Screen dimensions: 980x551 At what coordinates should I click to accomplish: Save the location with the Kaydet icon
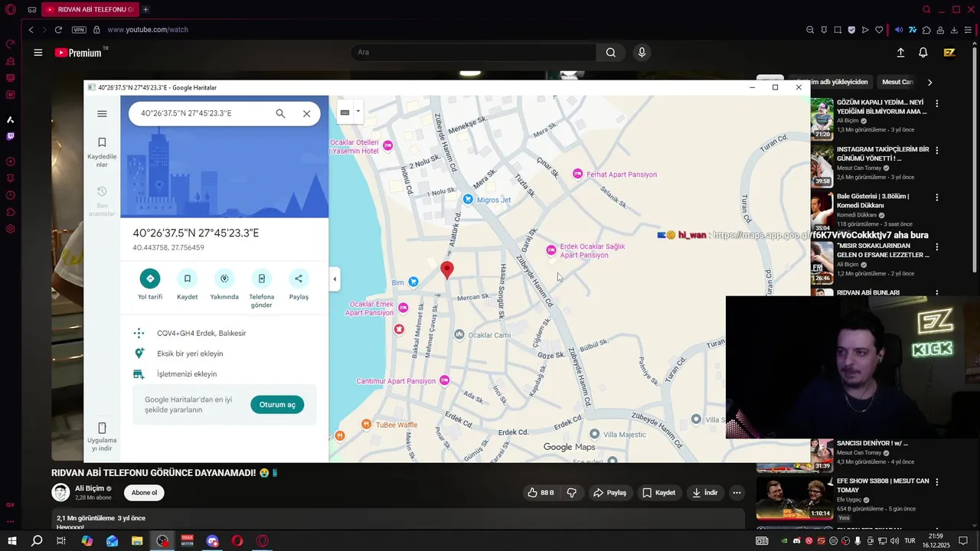187,279
